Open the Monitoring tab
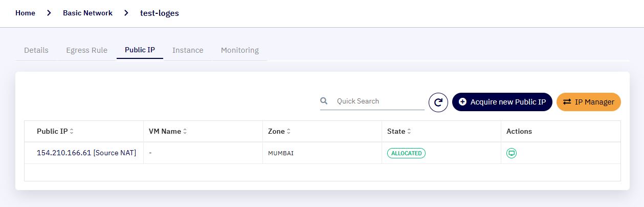644x207 pixels. click(x=240, y=50)
